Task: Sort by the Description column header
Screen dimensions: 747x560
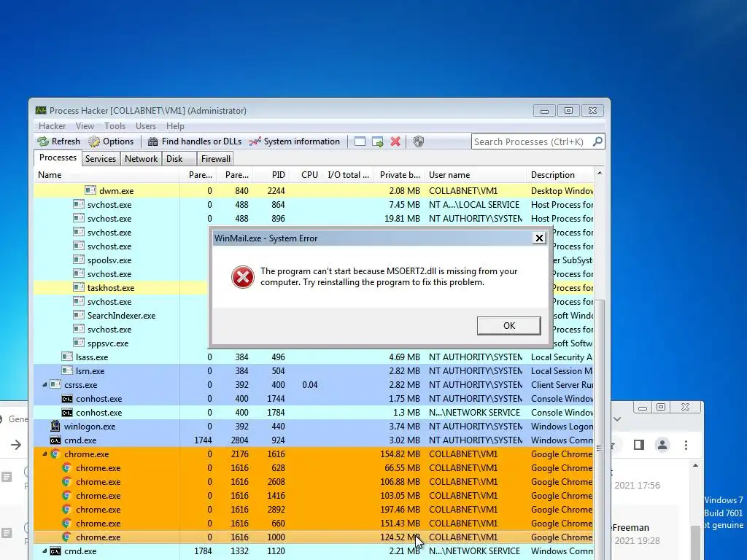Action: (560, 175)
